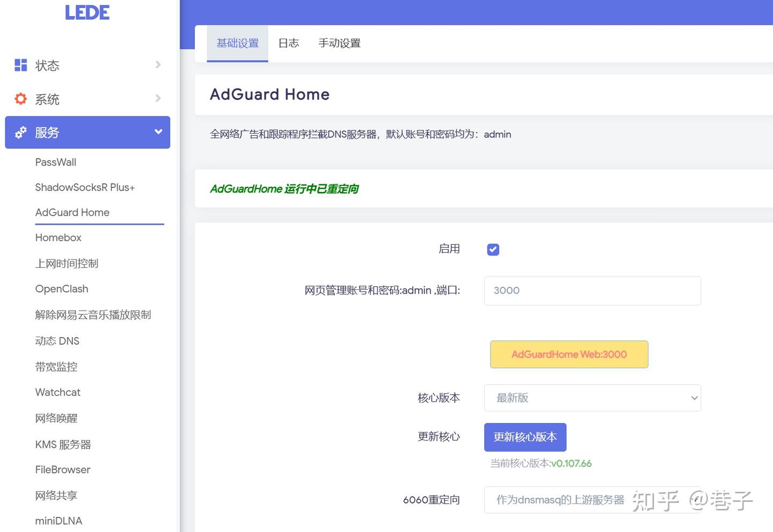
Task: Open Watchcat settings
Action: point(57,392)
